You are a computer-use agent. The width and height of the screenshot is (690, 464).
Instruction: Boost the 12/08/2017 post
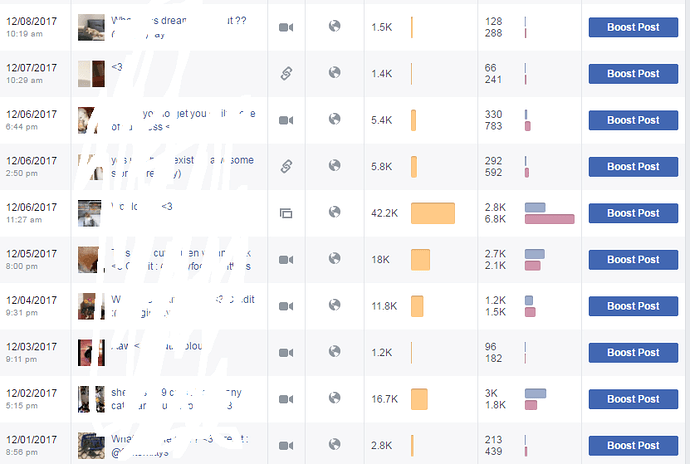click(633, 27)
